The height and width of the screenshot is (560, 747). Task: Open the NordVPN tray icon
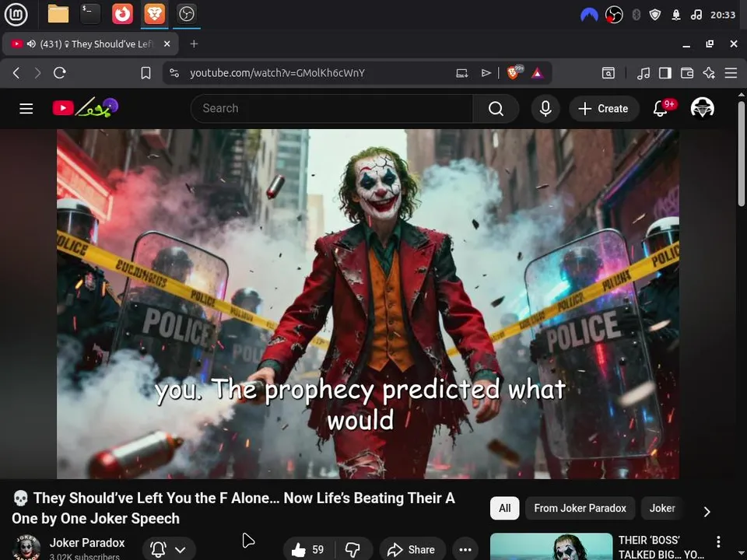[589, 15]
